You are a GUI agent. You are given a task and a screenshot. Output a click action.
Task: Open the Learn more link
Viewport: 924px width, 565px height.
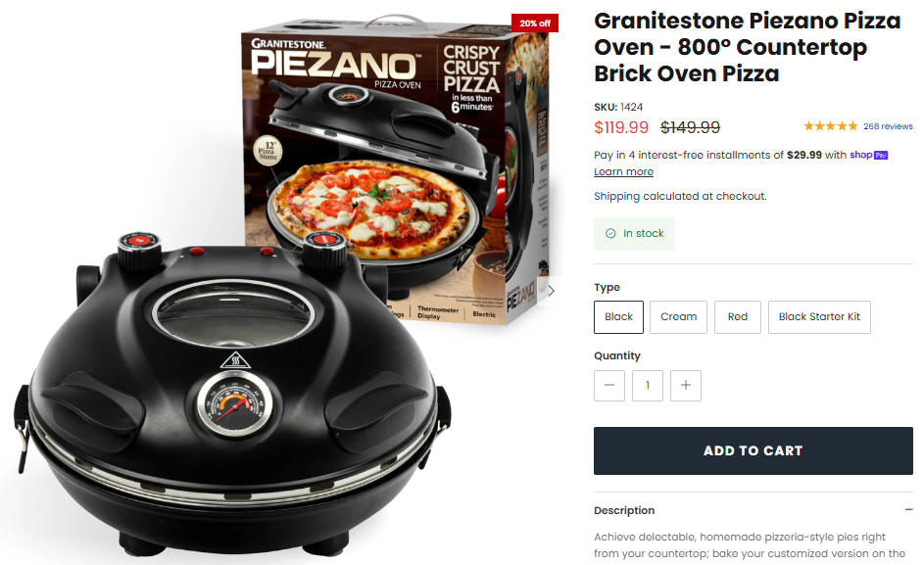coord(623,172)
